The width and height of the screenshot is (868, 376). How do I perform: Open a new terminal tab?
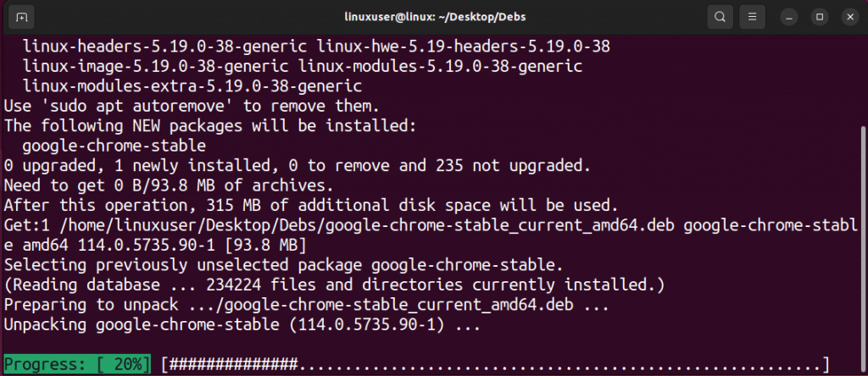pyautogui.click(x=21, y=17)
